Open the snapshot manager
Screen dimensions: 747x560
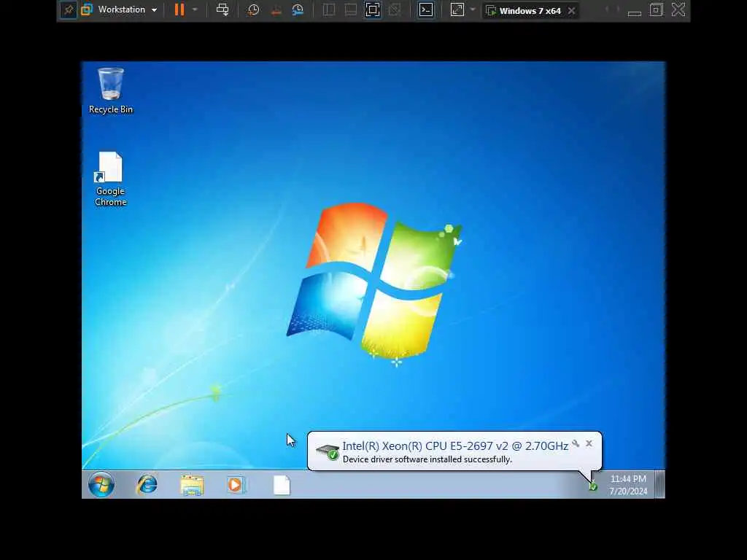point(298,10)
